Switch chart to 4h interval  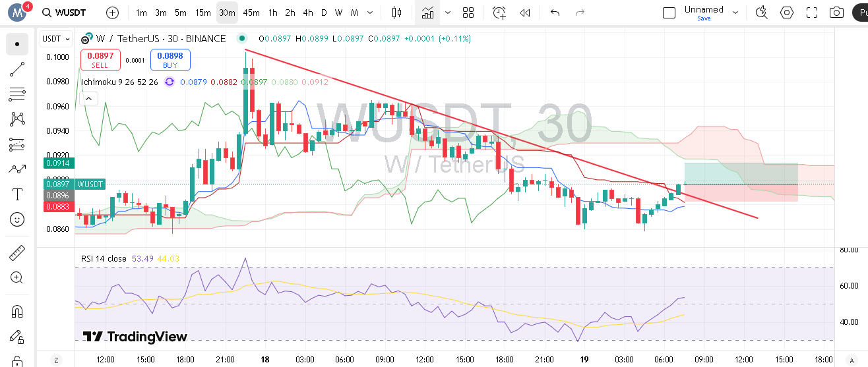(308, 13)
